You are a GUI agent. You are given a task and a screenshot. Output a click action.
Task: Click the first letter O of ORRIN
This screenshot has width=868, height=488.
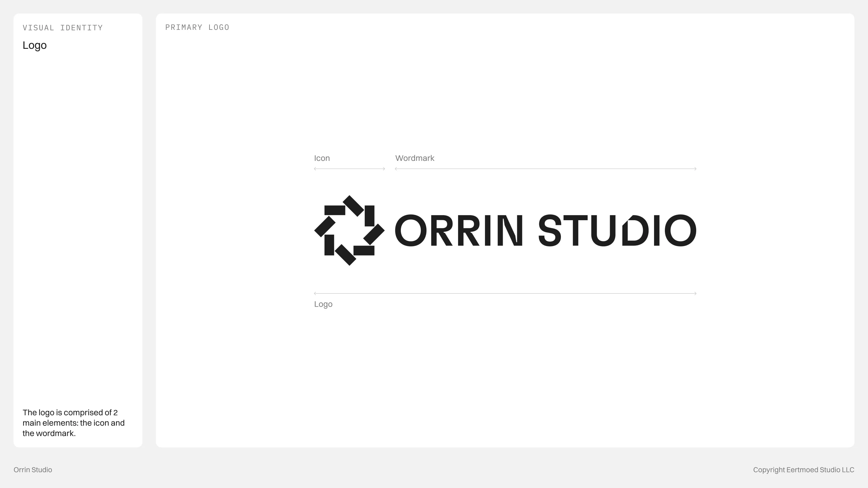coord(410,230)
